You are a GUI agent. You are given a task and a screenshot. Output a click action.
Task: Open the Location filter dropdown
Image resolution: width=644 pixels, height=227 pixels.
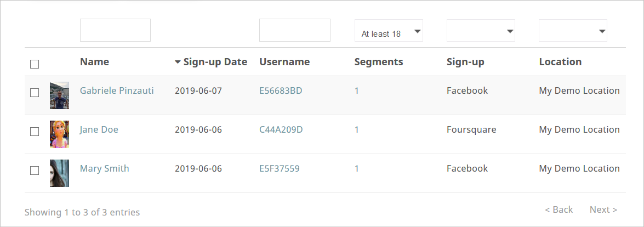[573, 31]
